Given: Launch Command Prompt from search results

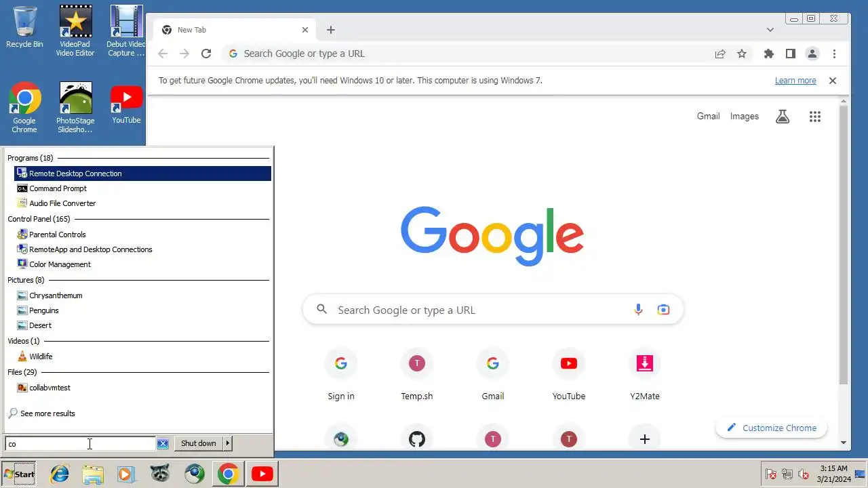Looking at the screenshot, I should coord(142,188).
